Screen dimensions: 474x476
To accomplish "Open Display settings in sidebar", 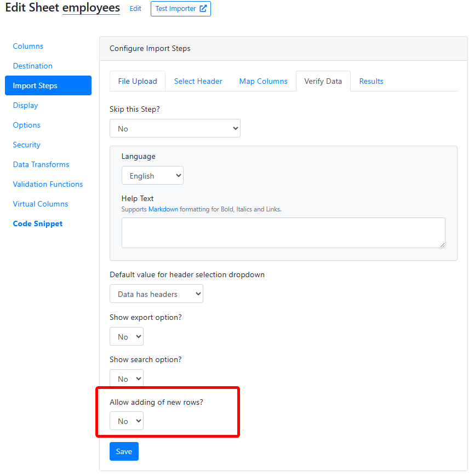I will pyautogui.click(x=26, y=105).
